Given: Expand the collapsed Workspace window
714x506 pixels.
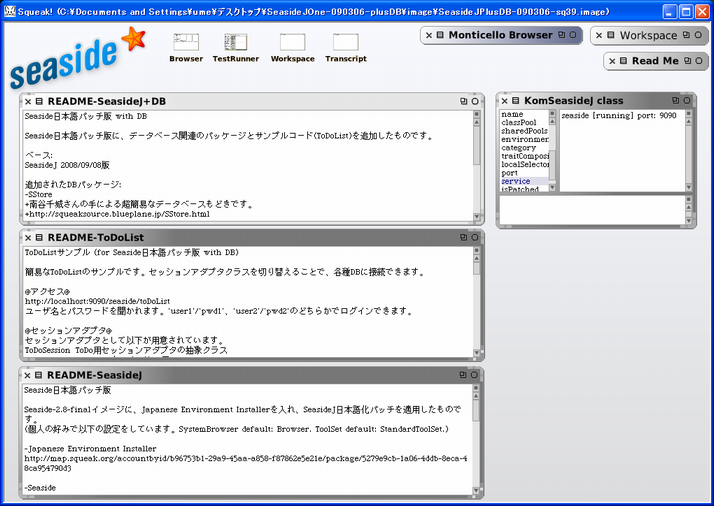Looking at the screenshot, I should coord(687,35).
